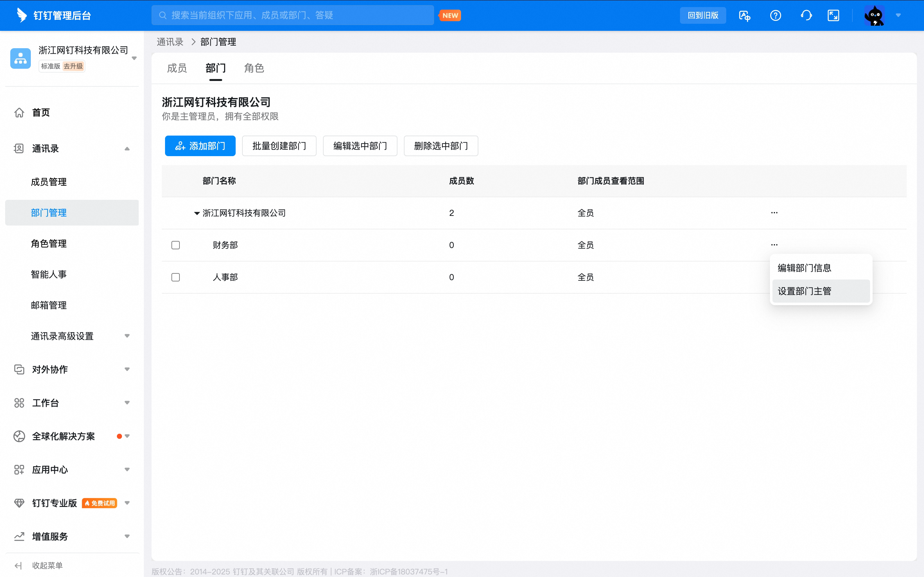Click the 编辑选中部门 button
924x577 pixels.
[360, 146]
